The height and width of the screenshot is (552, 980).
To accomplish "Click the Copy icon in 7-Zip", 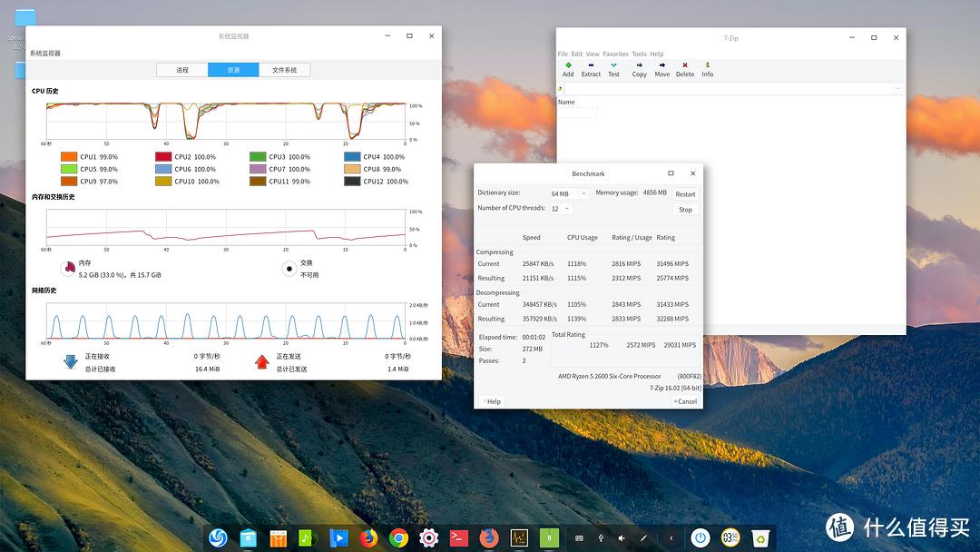I will click(638, 68).
